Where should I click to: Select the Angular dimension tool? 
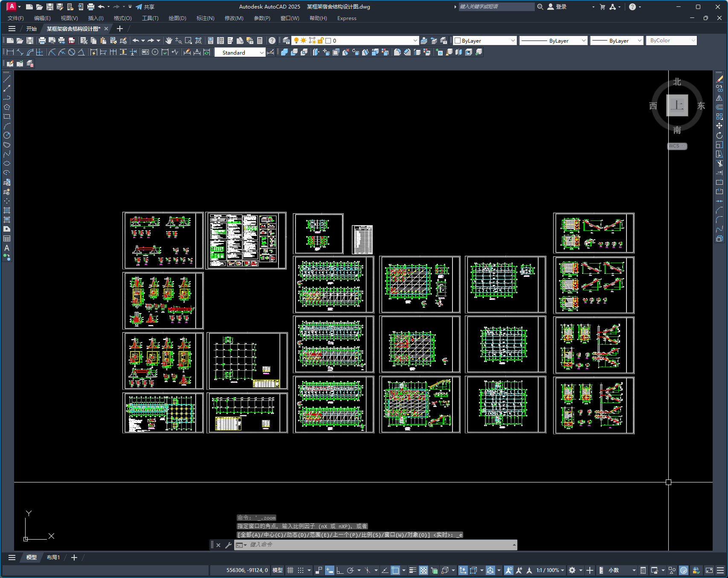tap(81, 52)
